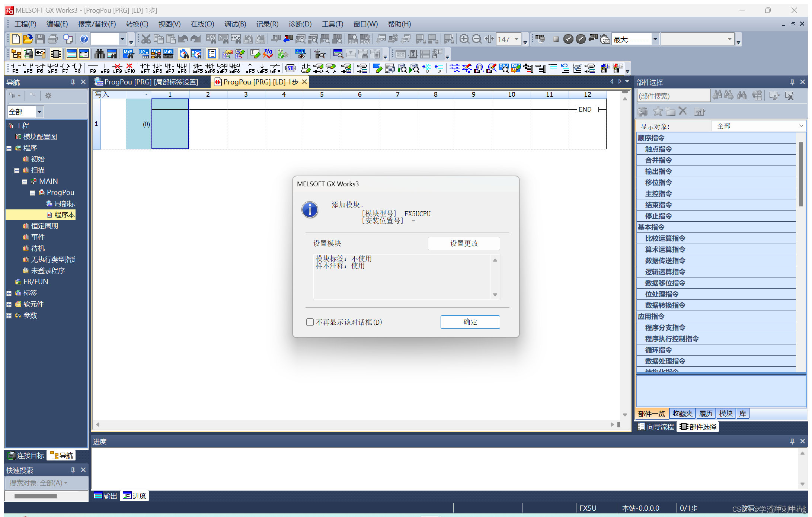Click the blue Help question mark icon
Screen dimensions: 812x517
coord(84,39)
